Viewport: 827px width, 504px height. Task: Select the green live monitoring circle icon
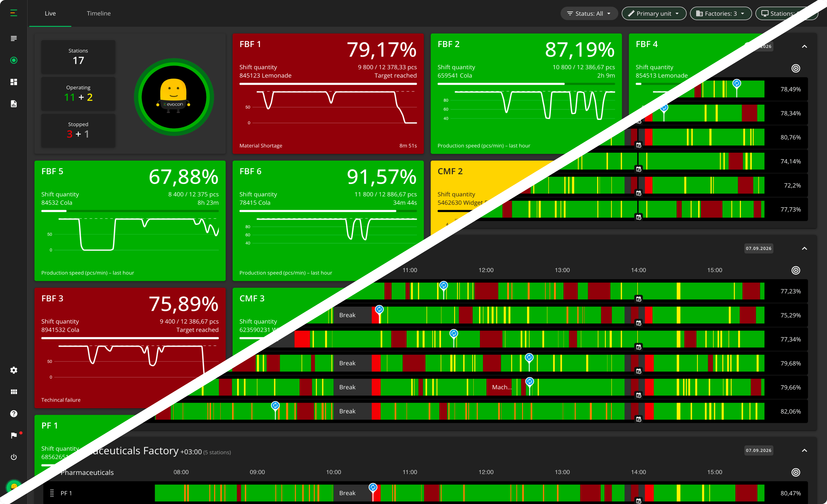pos(14,60)
